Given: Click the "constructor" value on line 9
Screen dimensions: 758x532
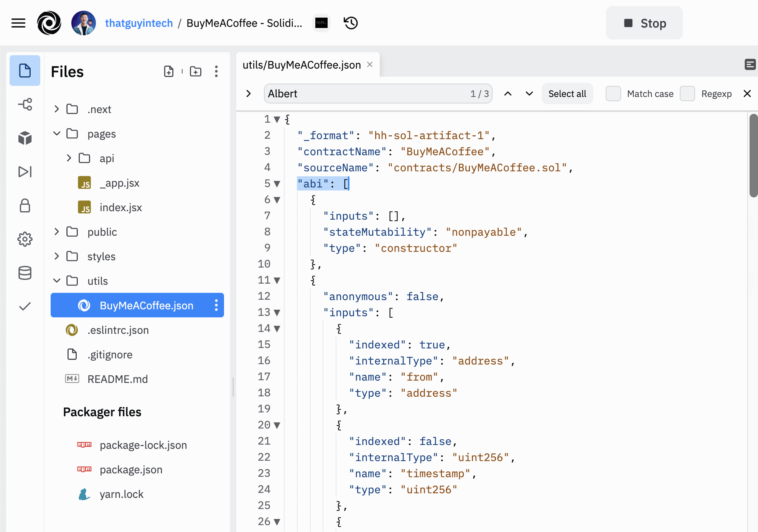Looking at the screenshot, I should click(x=416, y=248).
